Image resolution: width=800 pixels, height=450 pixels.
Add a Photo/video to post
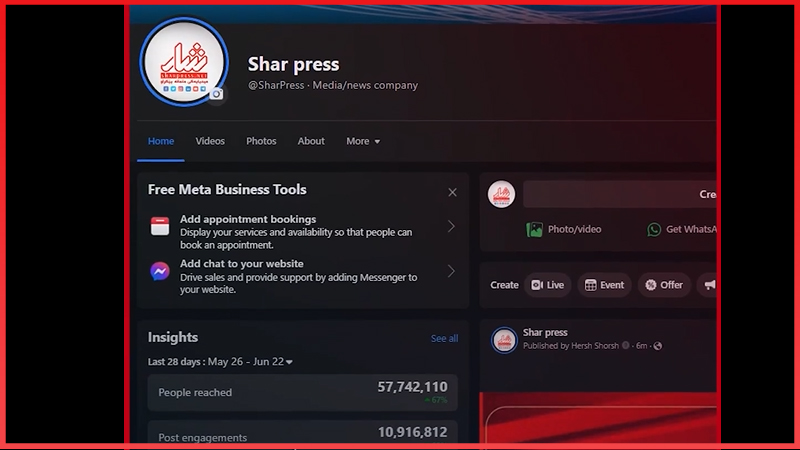click(563, 230)
